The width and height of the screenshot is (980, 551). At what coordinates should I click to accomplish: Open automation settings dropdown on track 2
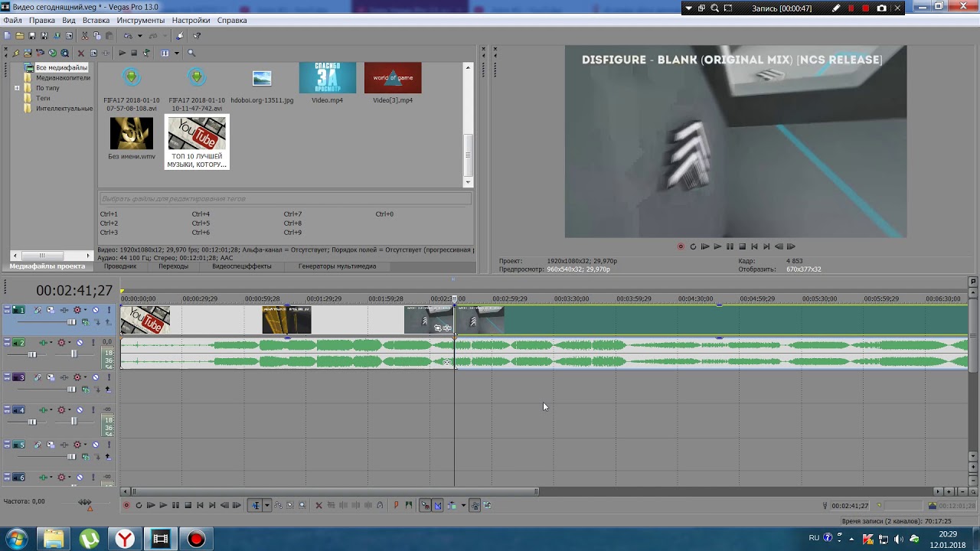tap(69, 342)
